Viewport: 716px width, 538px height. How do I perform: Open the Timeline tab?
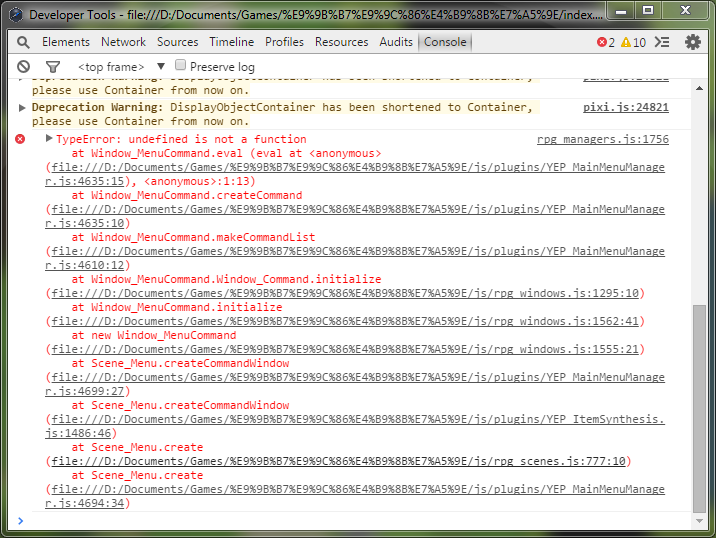pos(232,42)
